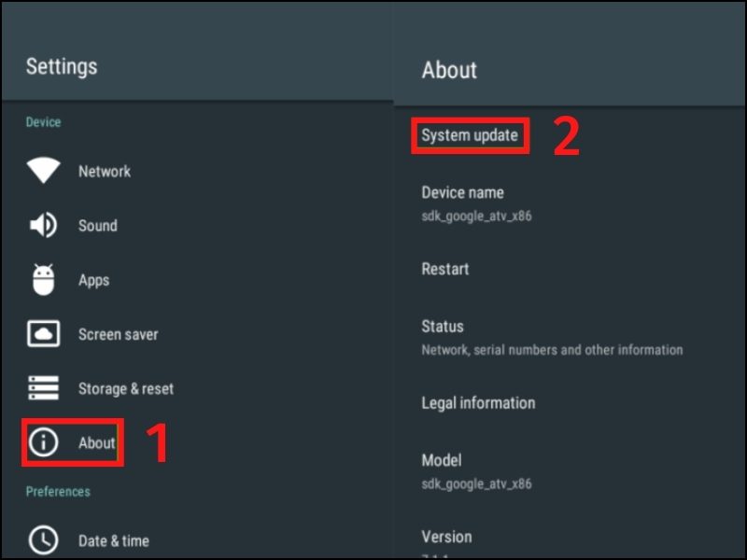The width and height of the screenshot is (747, 560).
Task: Click the Sound speaker icon
Action: 44,225
